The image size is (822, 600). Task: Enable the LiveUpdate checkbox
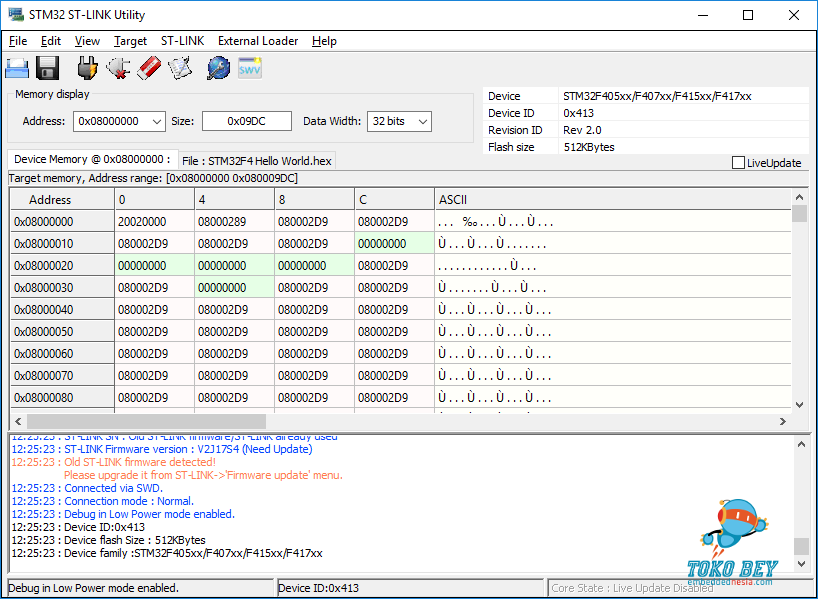coord(738,163)
